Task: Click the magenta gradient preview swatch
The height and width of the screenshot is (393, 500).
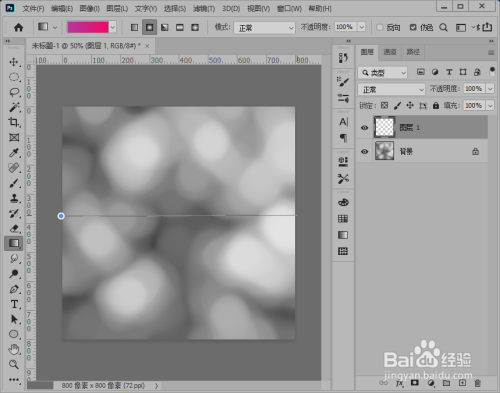Action: pos(88,27)
